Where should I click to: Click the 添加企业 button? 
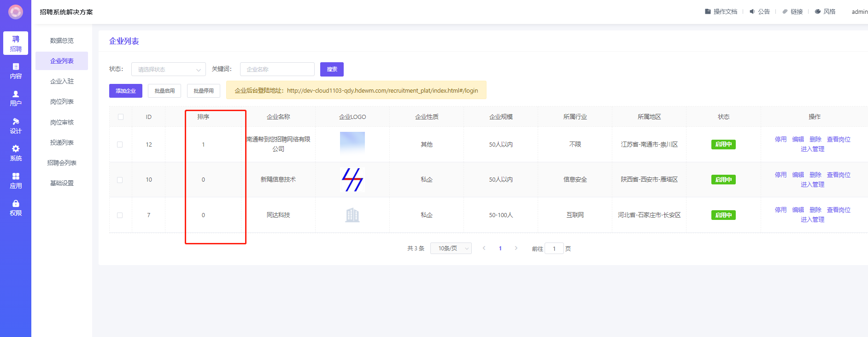coord(126,91)
